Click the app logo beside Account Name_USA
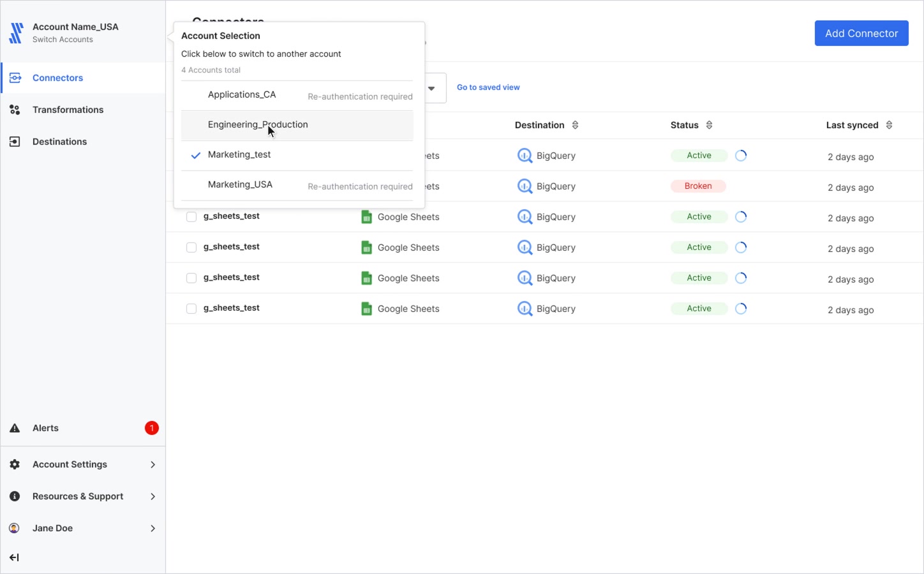The image size is (924, 574). coord(16,33)
